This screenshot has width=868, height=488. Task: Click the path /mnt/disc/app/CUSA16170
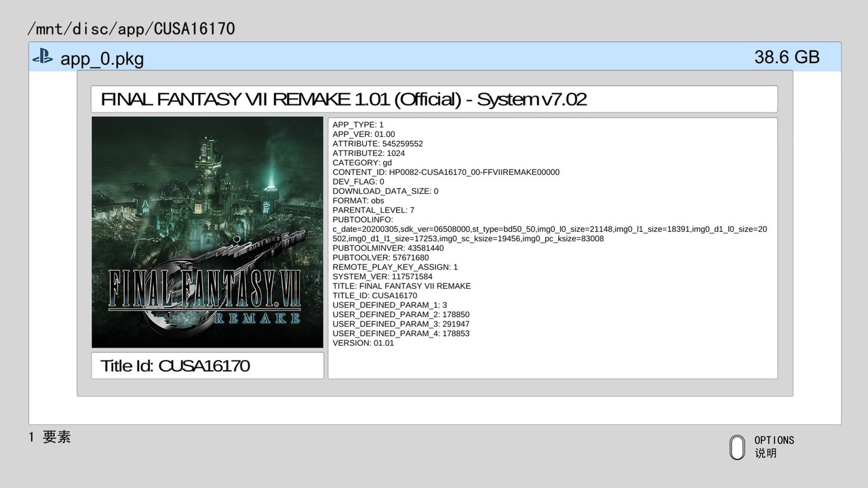point(131,28)
